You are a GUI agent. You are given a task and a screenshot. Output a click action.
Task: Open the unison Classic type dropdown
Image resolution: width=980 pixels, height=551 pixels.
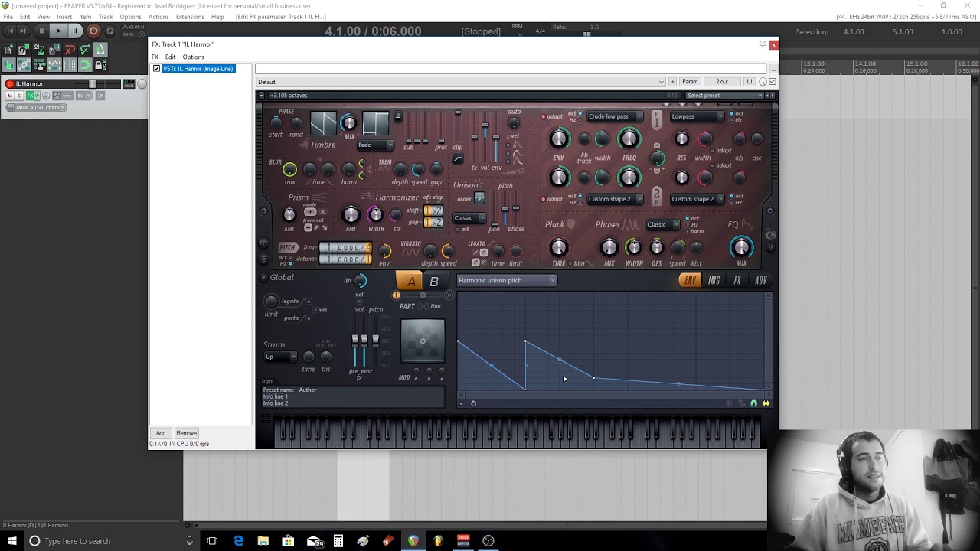(469, 218)
